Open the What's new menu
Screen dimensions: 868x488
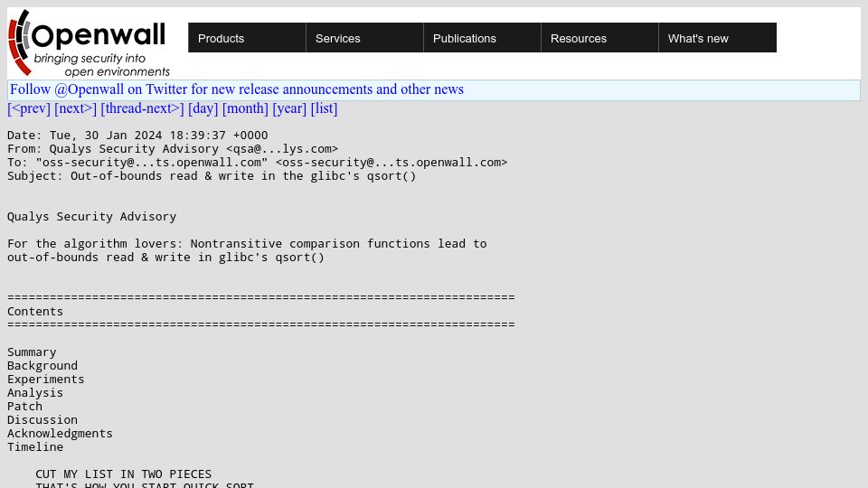click(717, 38)
